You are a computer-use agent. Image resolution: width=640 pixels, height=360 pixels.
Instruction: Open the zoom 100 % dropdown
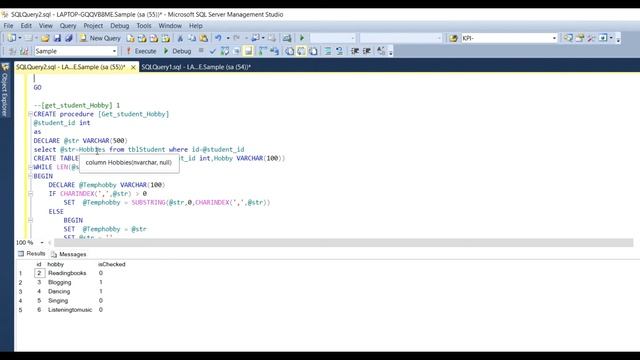point(42,243)
